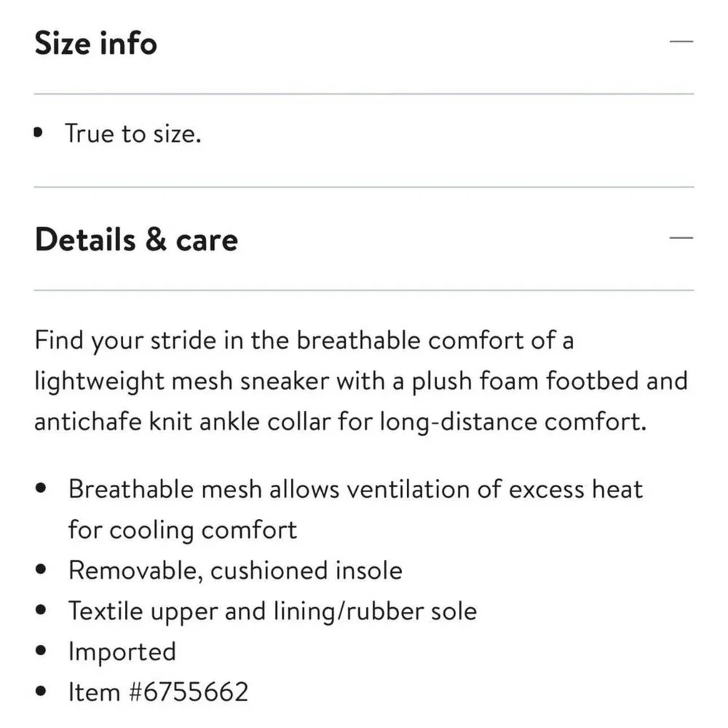The image size is (728, 728).
Task: Click bullet dot before Textile upper
Action: pyautogui.click(x=41, y=609)
